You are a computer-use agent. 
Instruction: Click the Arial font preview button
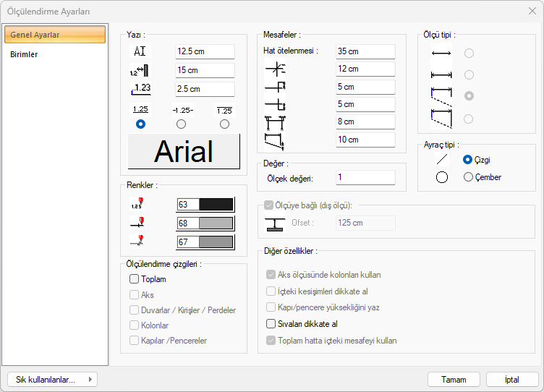184,151
